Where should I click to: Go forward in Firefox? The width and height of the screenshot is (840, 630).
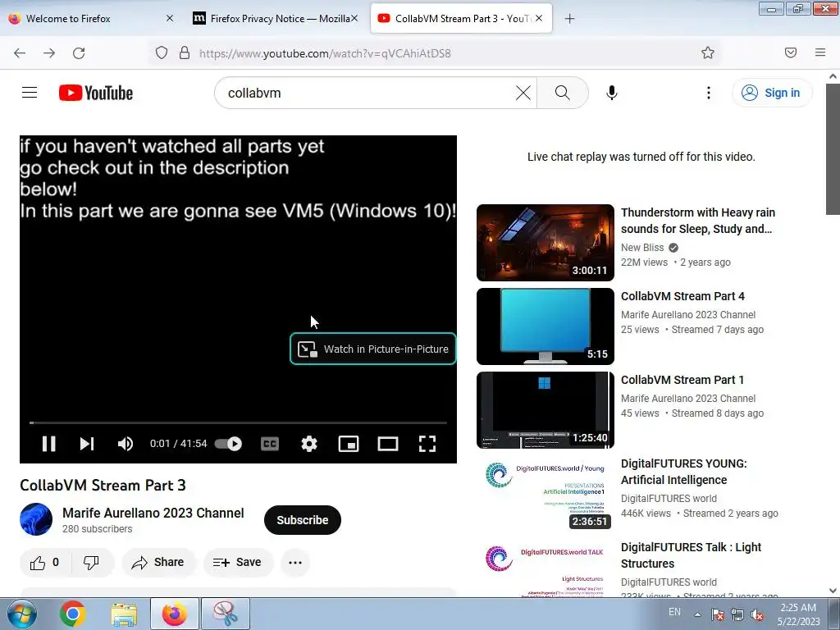point(49,53)
